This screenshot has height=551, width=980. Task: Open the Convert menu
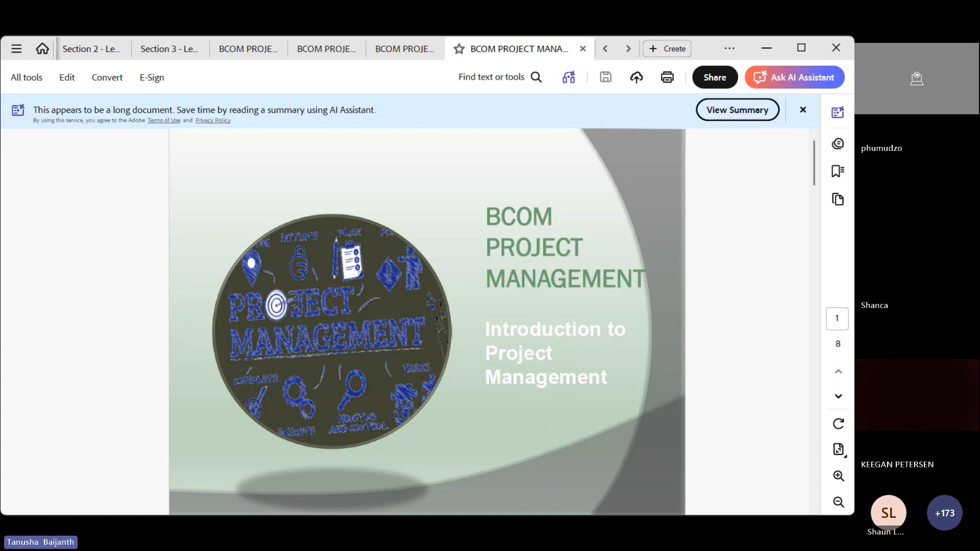pyautogui.click(x=107, y=78)
